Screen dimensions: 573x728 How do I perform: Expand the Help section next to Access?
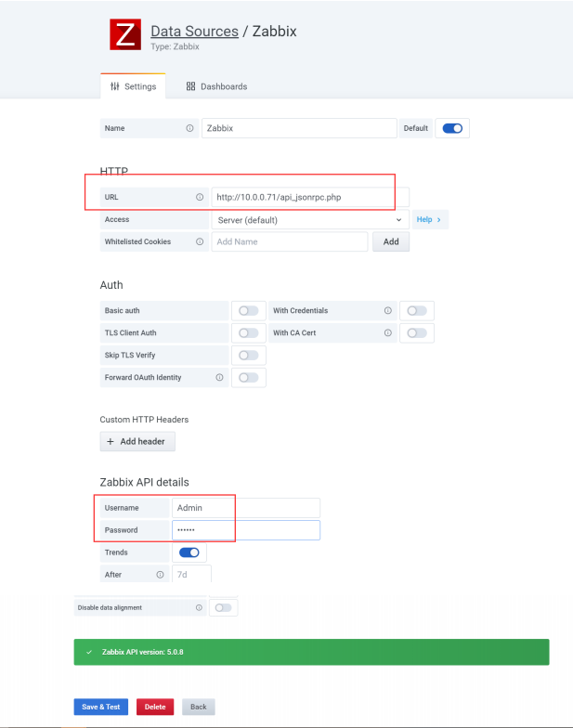coord(430,219)
